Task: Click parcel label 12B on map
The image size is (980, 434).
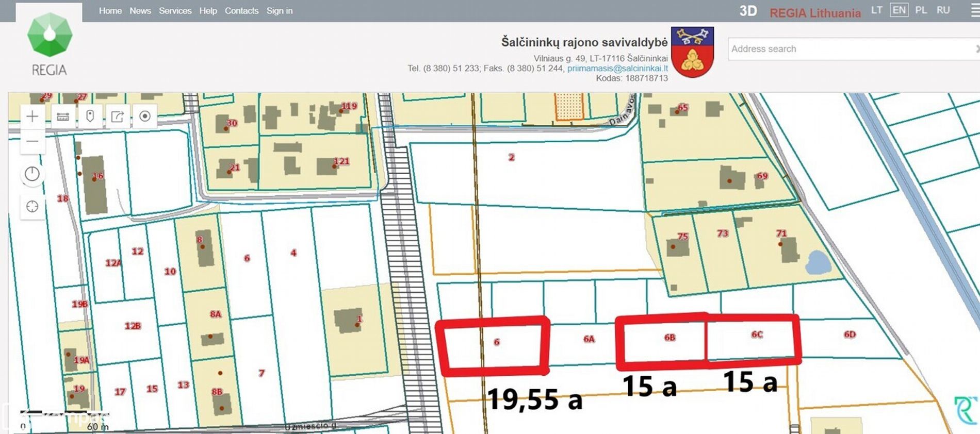Action: (x=133, y=326)
